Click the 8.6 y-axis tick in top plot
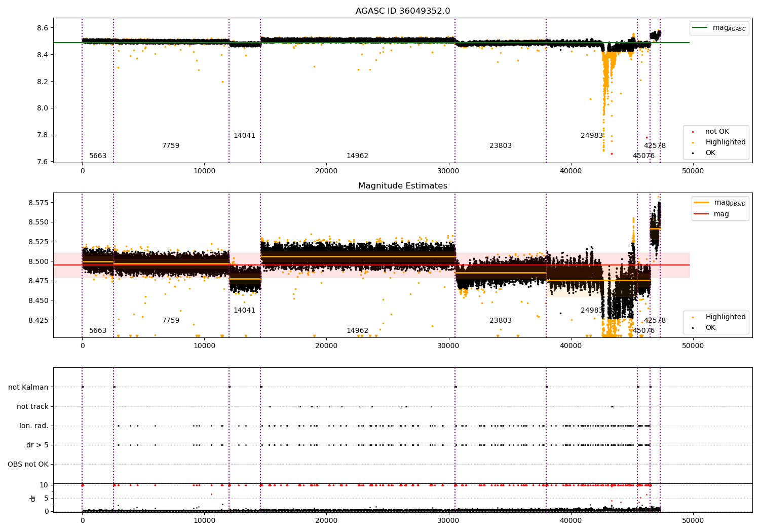 (43, 28)
